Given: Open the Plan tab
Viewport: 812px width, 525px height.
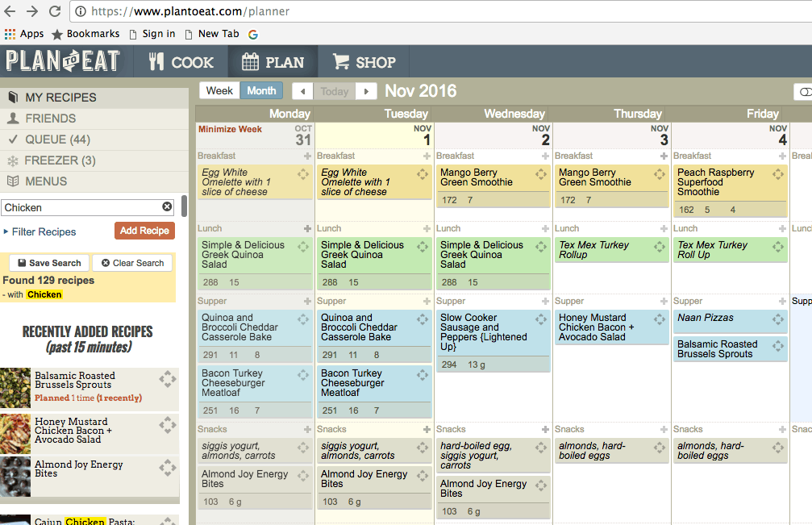Looking at the screenshot, I should tap(273, 61).
